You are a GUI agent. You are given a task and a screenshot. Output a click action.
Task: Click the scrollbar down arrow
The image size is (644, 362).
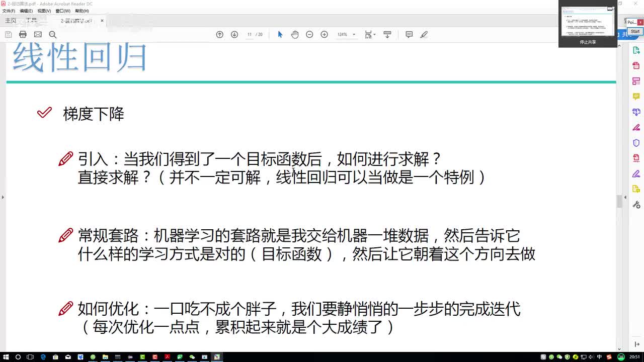pos(619,349)
